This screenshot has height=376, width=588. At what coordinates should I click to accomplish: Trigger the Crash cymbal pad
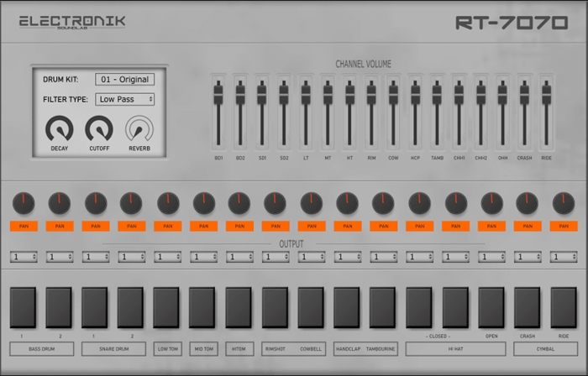527,307
